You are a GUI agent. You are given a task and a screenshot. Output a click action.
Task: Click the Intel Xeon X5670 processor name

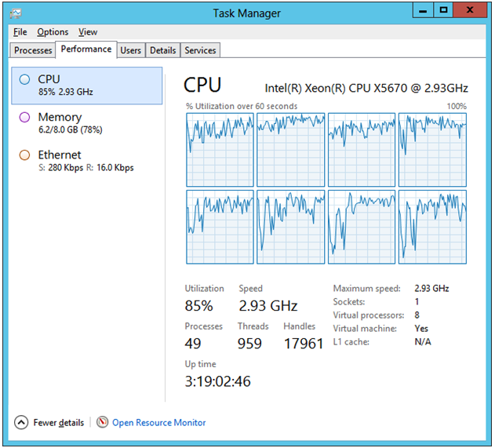(x=366, y=88)
